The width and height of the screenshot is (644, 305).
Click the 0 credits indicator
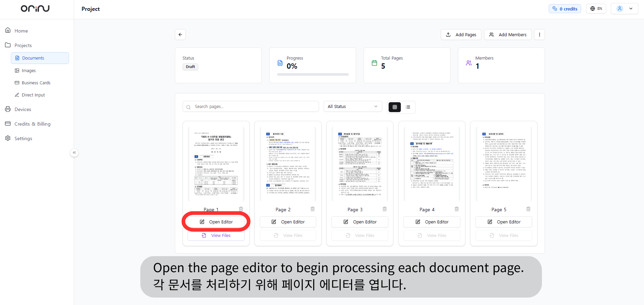[x=564, y=8]
